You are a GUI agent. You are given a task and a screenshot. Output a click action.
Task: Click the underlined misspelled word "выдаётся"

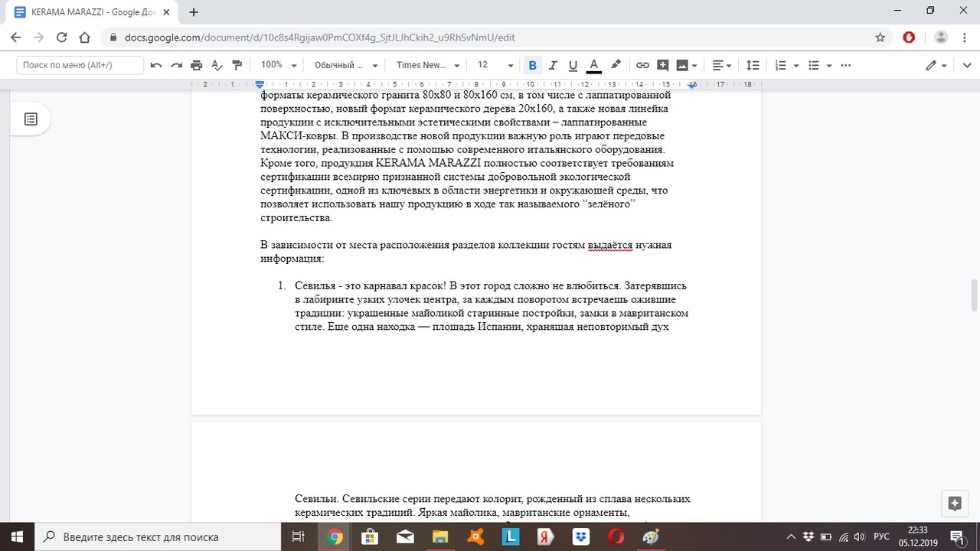pos(610,246)
